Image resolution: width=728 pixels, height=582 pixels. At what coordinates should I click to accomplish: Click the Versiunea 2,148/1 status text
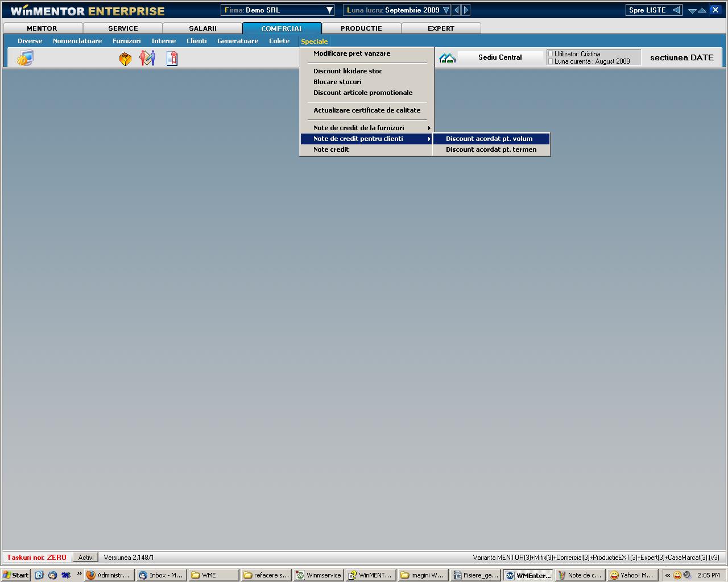click(129, 558)
